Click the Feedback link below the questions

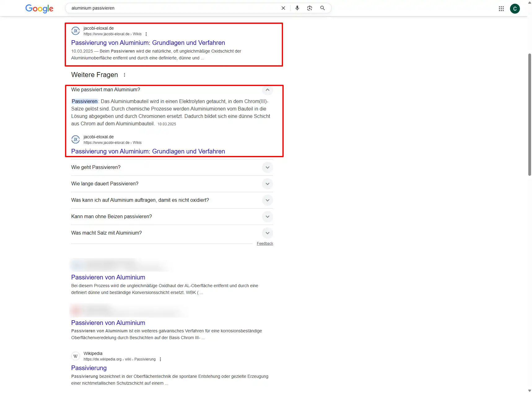265,244
